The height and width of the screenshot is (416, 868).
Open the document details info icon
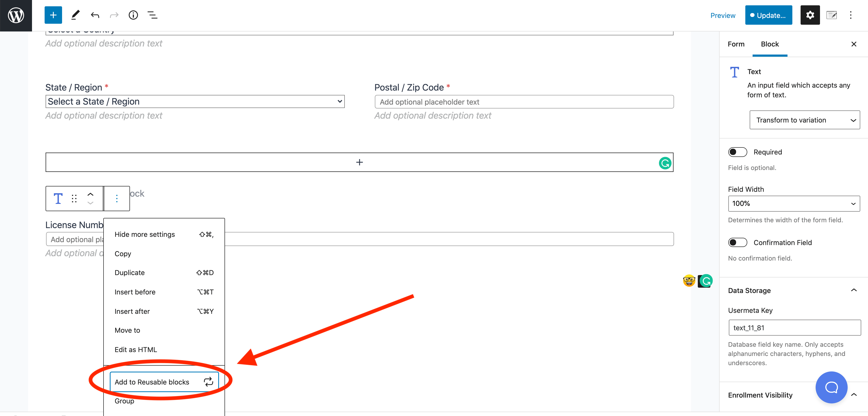(x=133, y=15)
